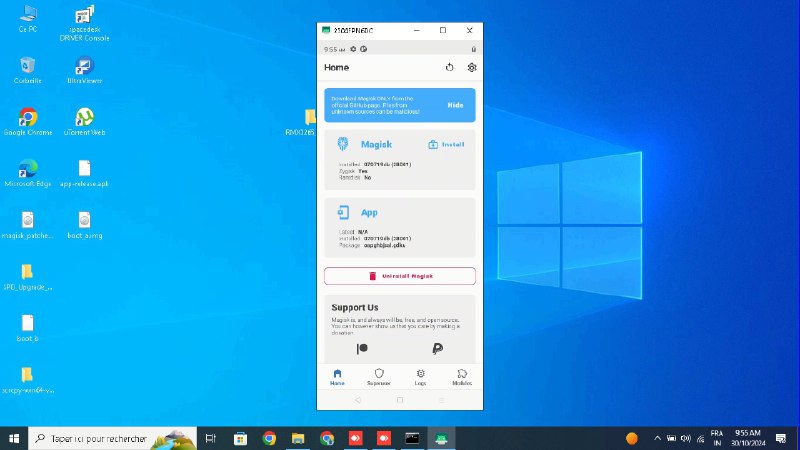Screen dimensions: 800x450
Task: Open the volume control in system tray
Action: [686, 438]
